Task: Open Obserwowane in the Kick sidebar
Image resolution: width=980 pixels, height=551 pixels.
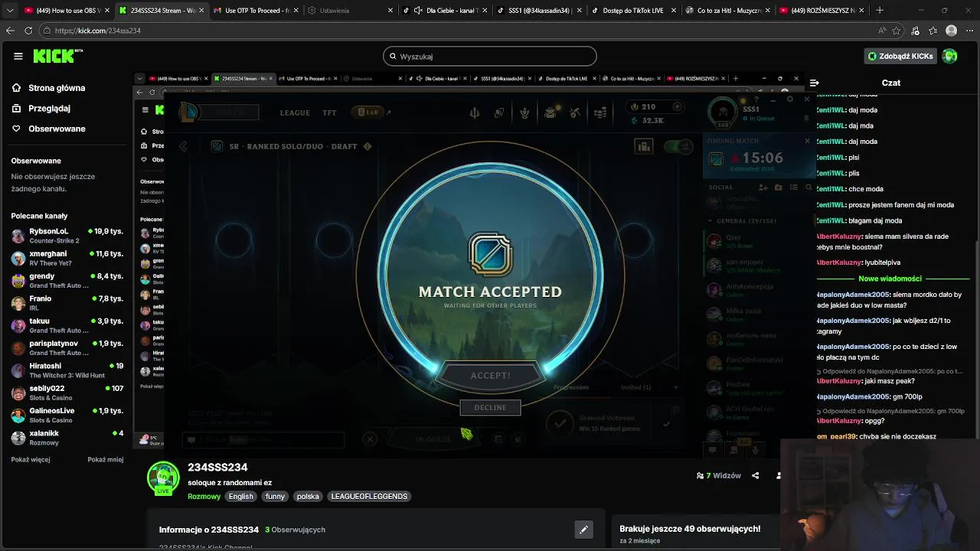Action: click(48, 129)
